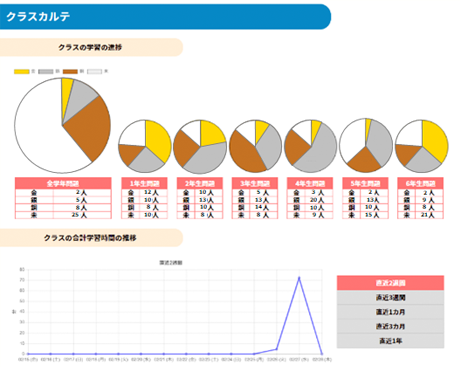Viewport: 460px width, 368px height.
Task: Toggle the 金 (gold) legend swatch
Action: (22, 71)
